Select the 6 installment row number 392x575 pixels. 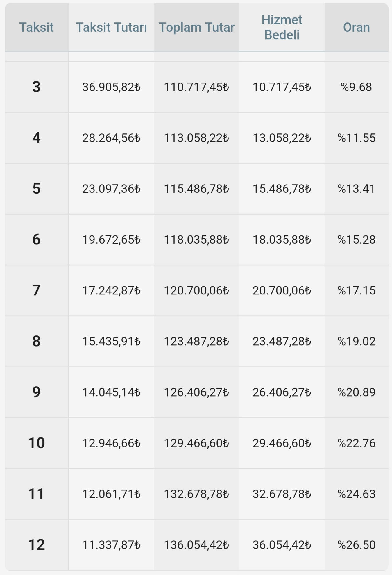click(x=36, y=240)
